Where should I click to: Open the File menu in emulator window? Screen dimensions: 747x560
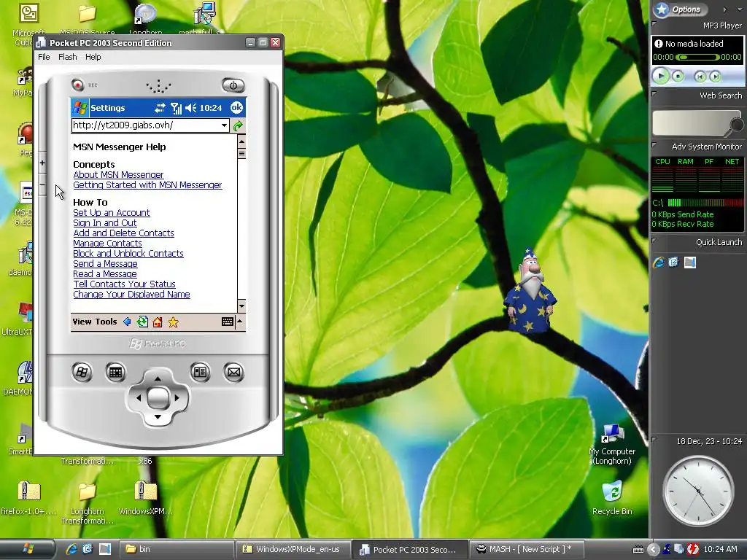coord(44,57)
